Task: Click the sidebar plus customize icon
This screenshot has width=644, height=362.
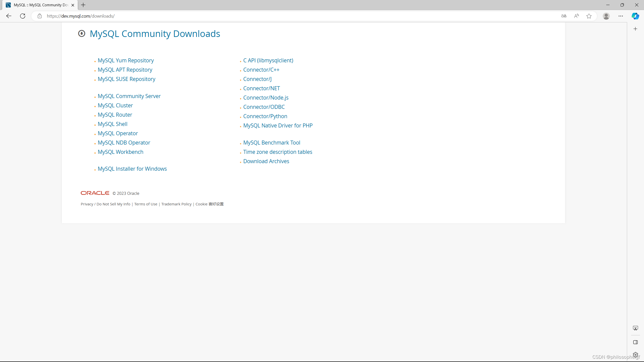Action: pos(635,29)
